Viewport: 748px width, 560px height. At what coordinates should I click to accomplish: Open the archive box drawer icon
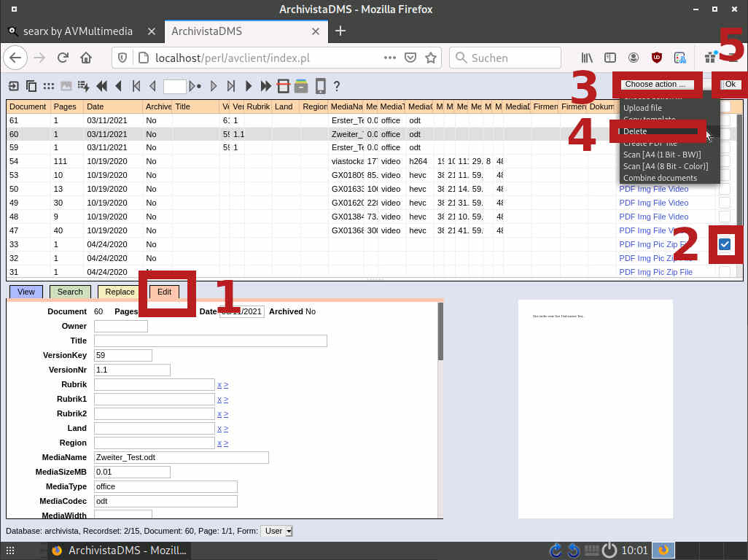(301, 86)
